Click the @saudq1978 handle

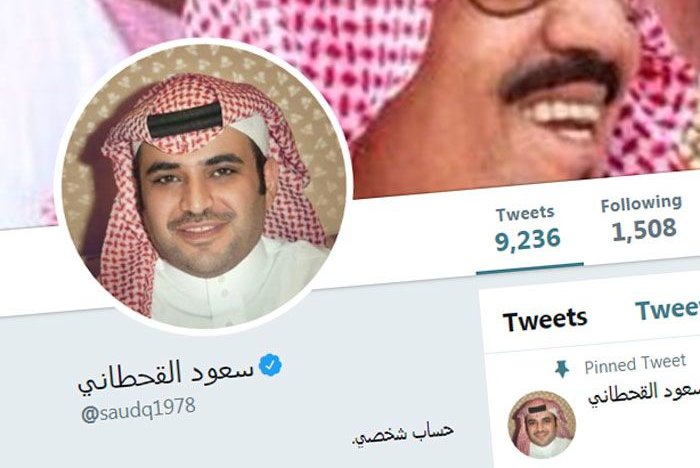coord(138,410)
